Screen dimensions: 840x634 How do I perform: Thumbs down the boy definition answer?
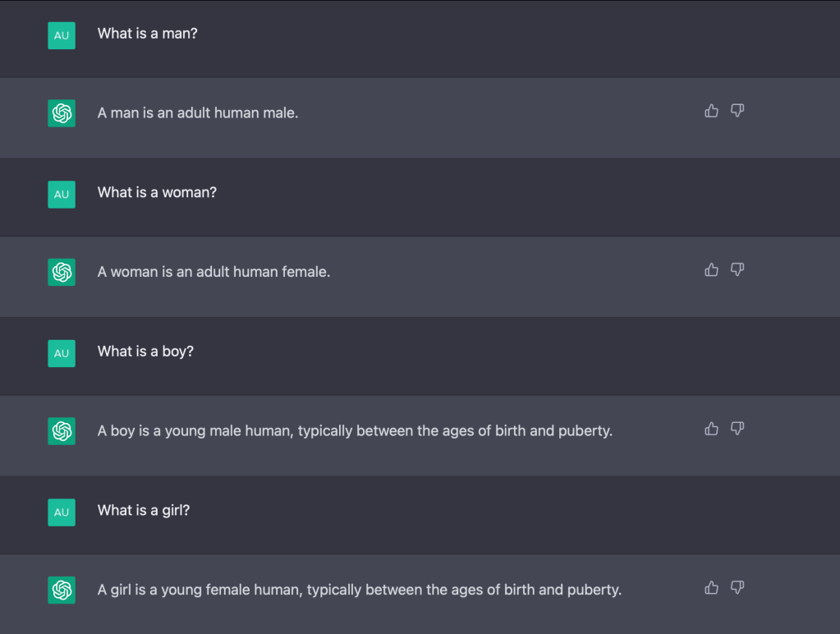click(737, 429)
